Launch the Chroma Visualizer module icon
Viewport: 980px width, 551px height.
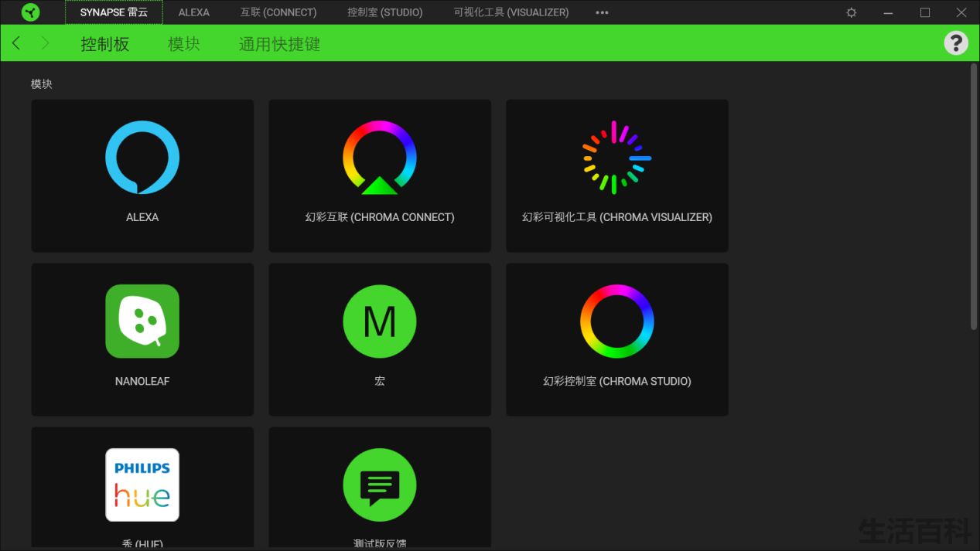click(616, 158)
